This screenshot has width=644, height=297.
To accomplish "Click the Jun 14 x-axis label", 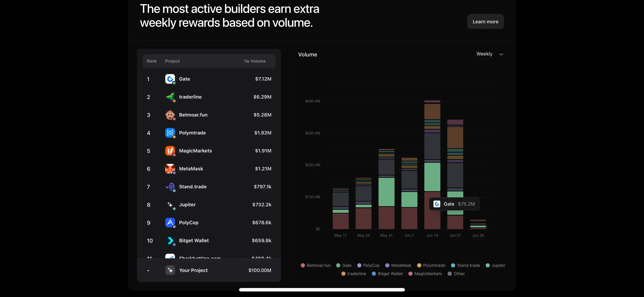I will point(432,235).
